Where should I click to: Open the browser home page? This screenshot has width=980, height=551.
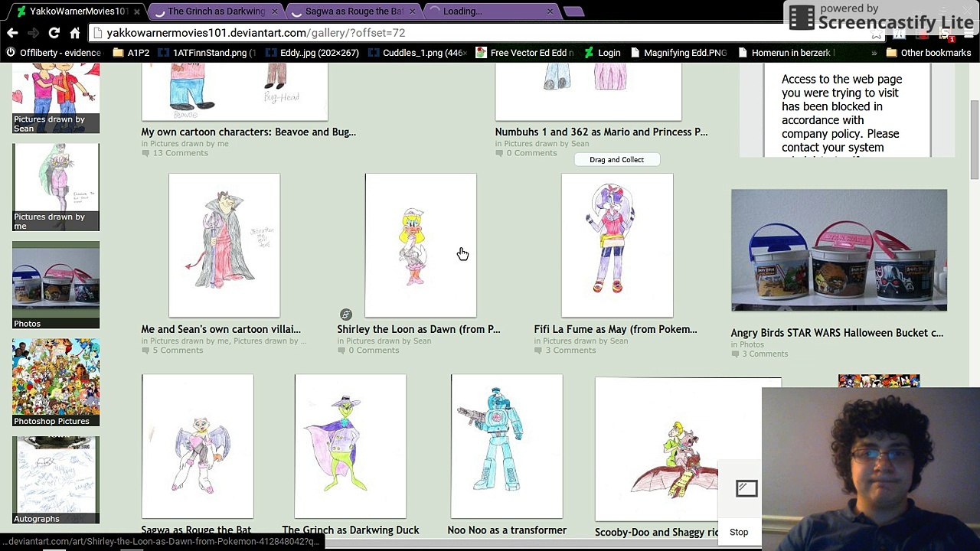(75, 33)
